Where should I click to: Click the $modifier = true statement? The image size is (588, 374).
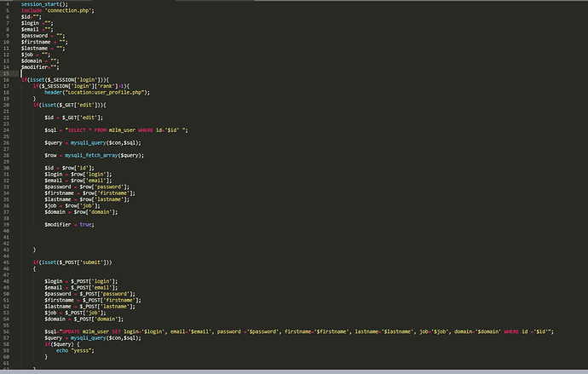coord(69,224)
